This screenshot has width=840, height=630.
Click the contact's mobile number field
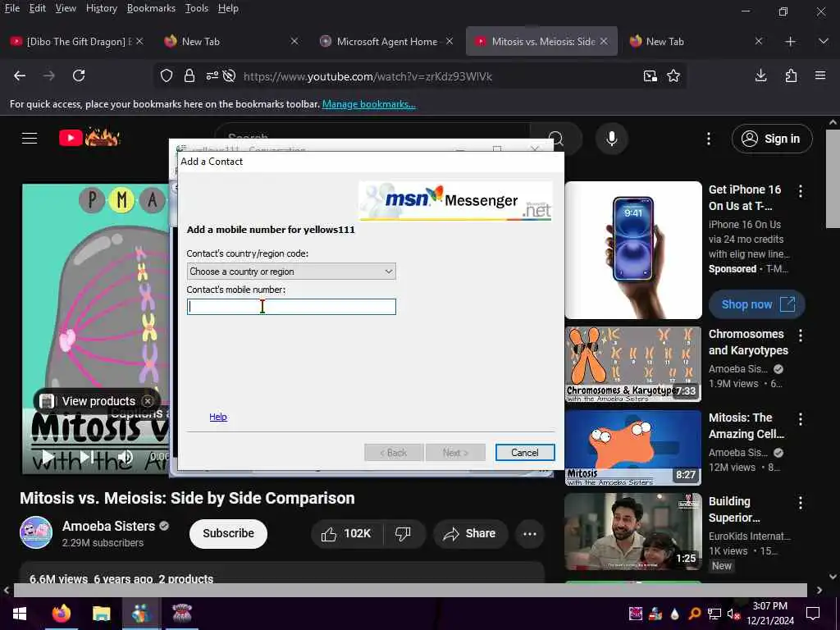[291, 307]
